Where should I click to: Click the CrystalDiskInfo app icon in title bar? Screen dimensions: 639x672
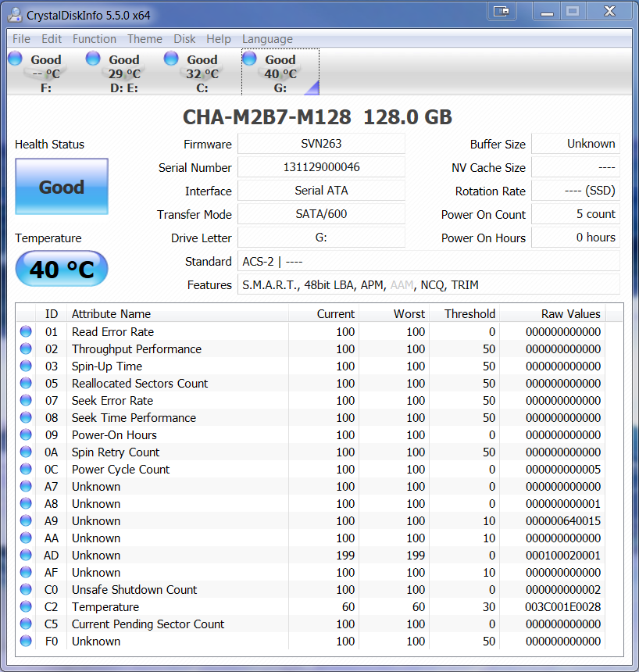coord(15,13)
